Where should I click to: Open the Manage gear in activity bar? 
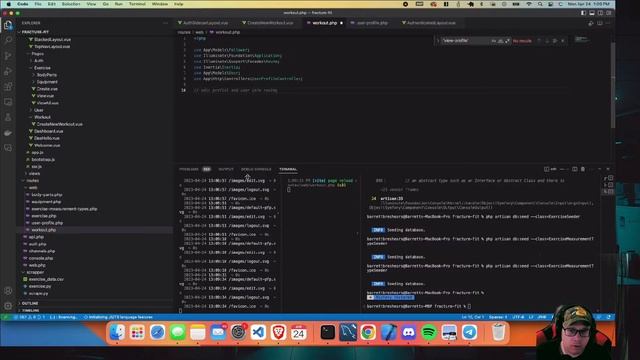tap(8, 306)
